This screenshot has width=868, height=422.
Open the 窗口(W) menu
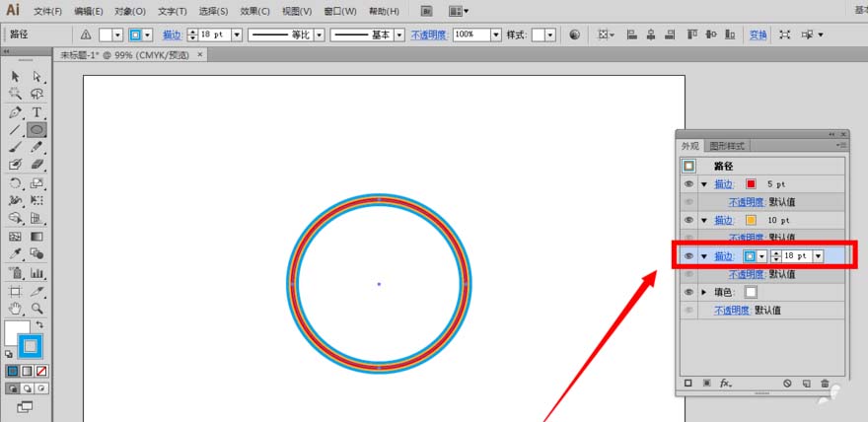pos(341,11)
